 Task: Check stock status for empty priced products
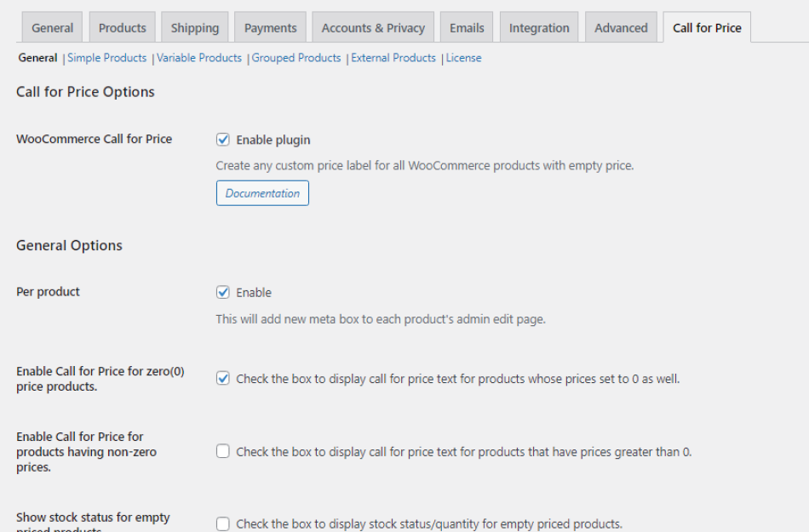click(x=222, y=522)
